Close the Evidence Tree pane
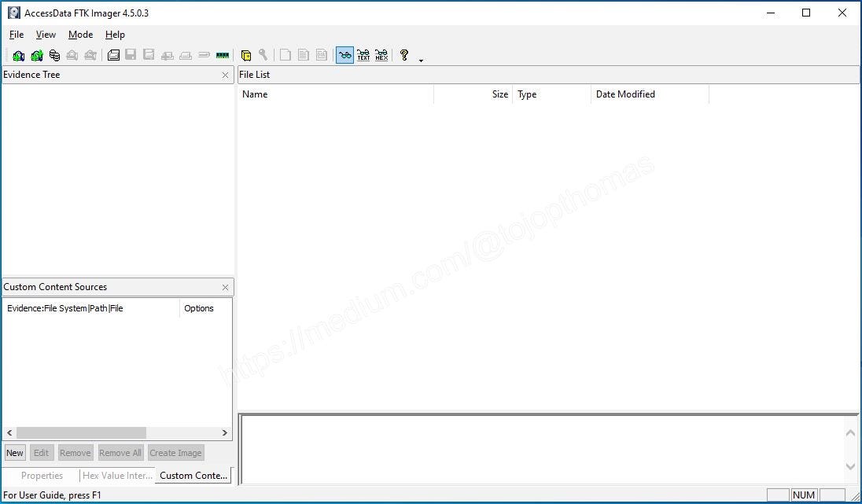 [x=225, y=75]
